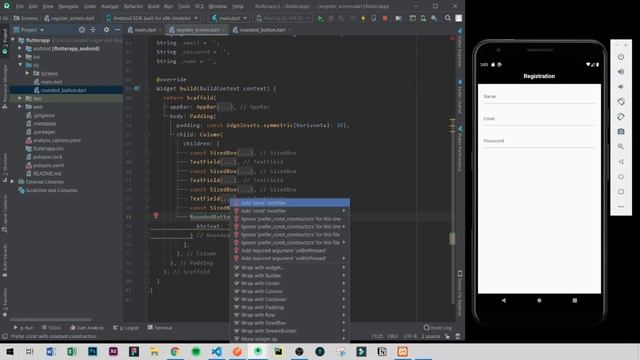This screenshot has height=360, width=640.
Task: Expand the web folder in project tree
Action: (x=20, y=107)
